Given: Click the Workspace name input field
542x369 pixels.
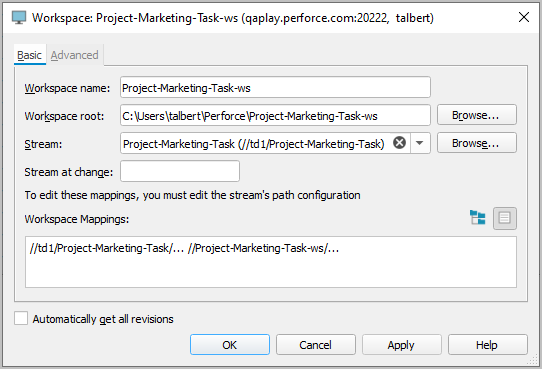Looking at the screenshot, I should point(275,87).
